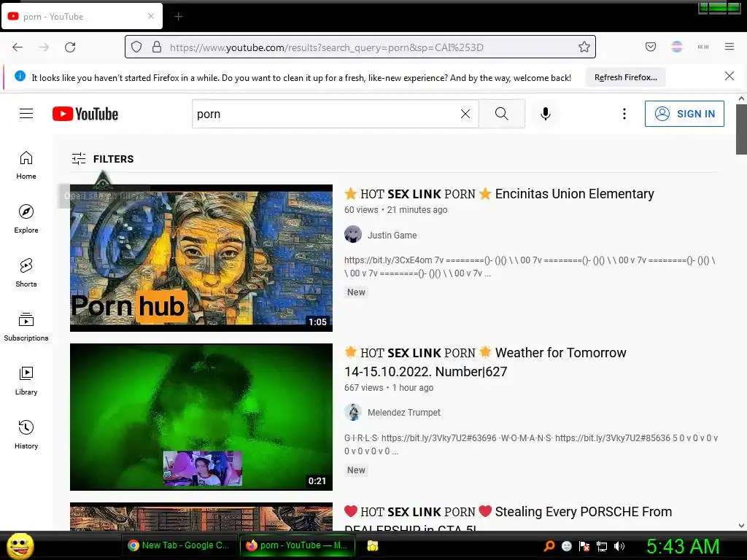This screenshot has width=747, height=560.
Task: Open the Justin Game channel link
Action: 392,235
